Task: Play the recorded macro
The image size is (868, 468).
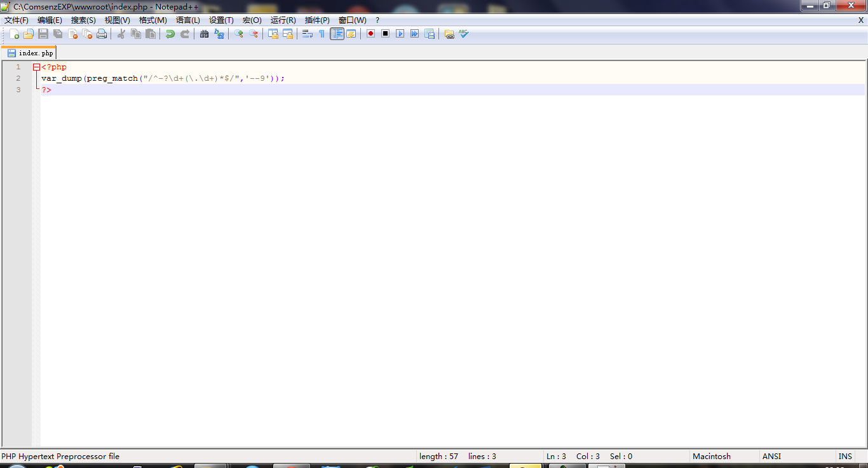Action: tap(400, 34)
